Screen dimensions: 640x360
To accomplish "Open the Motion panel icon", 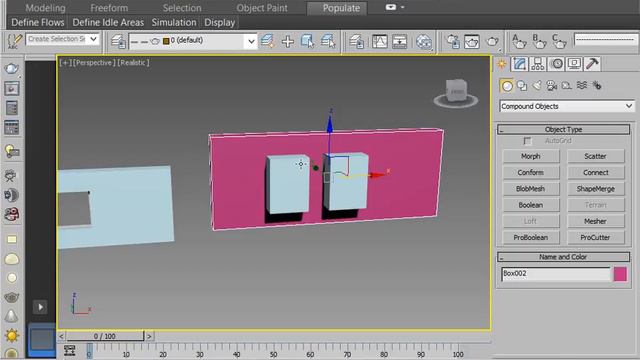I will pyautogui.click(x=556, y=64).
